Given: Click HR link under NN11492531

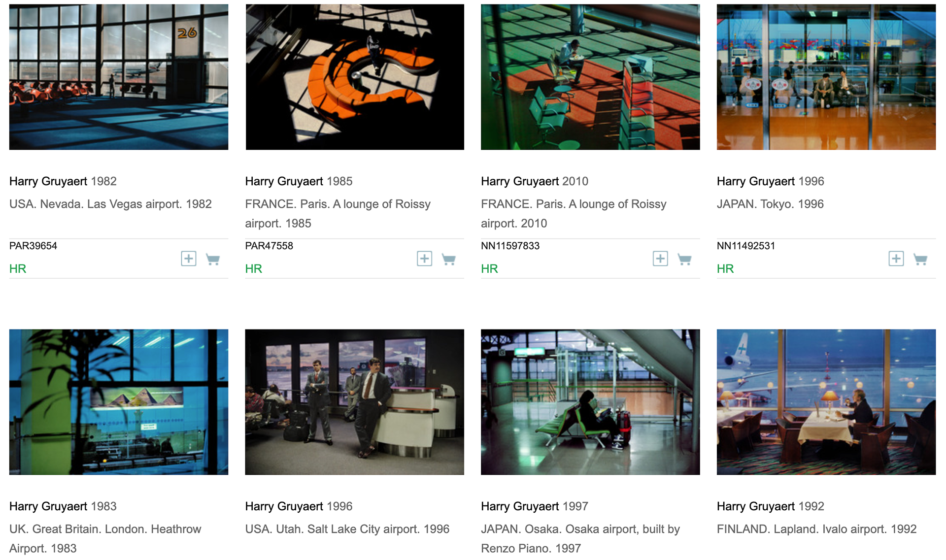Looking at the screenshot, I should pos(725,269).
